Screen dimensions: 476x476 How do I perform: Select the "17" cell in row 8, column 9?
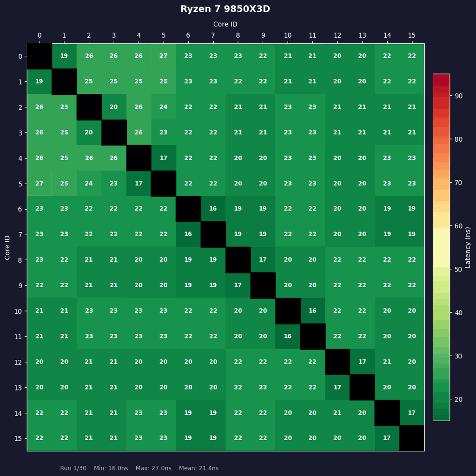pyautogui.click(x=263, y=260)
